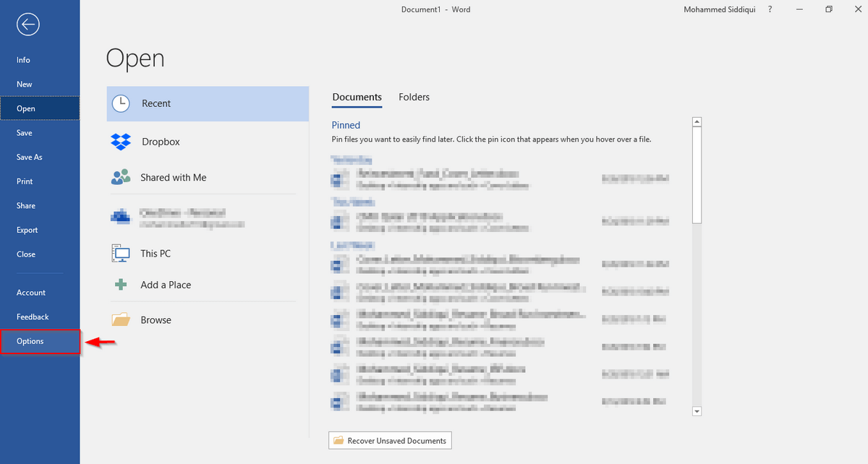
Task: Choose Close in the sidebar menu
Action: coord(40,254)
